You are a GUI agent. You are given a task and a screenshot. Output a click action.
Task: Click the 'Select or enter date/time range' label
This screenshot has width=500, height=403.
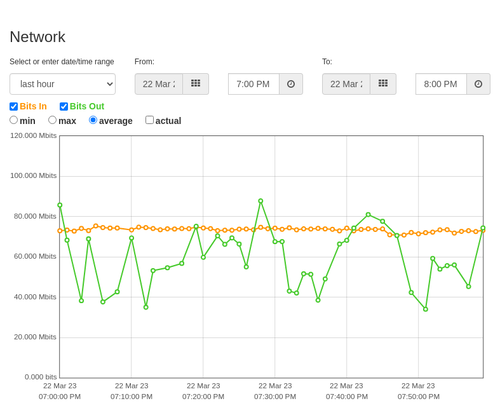[62, 62]
